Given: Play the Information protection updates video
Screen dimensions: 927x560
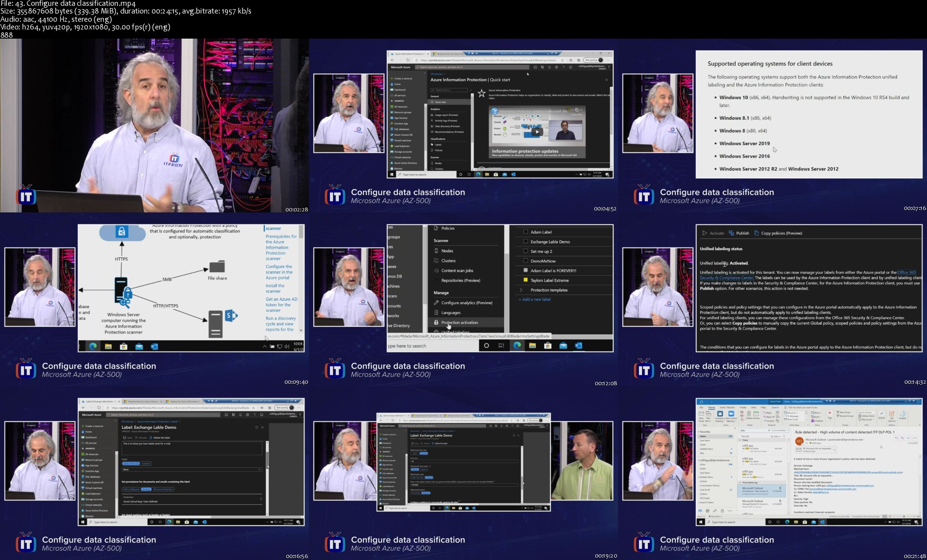Looking at the screenshot, I should [x=537, y=132].
